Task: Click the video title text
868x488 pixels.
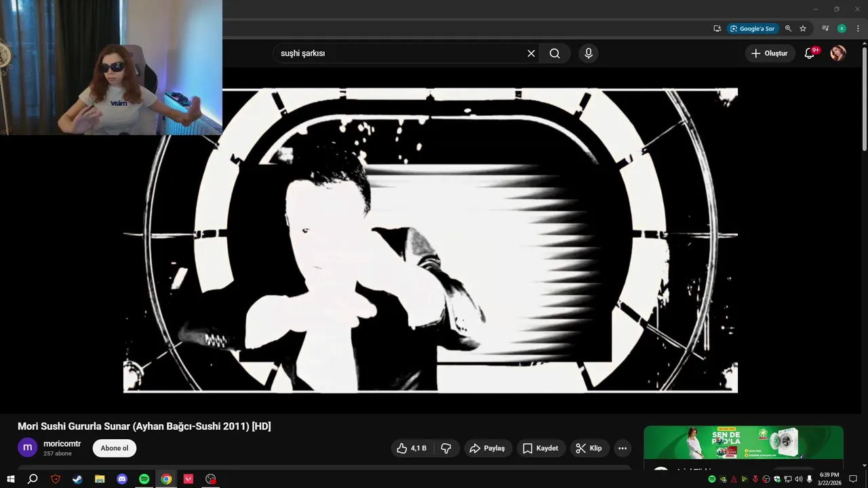Action: (x=144, y=426)
